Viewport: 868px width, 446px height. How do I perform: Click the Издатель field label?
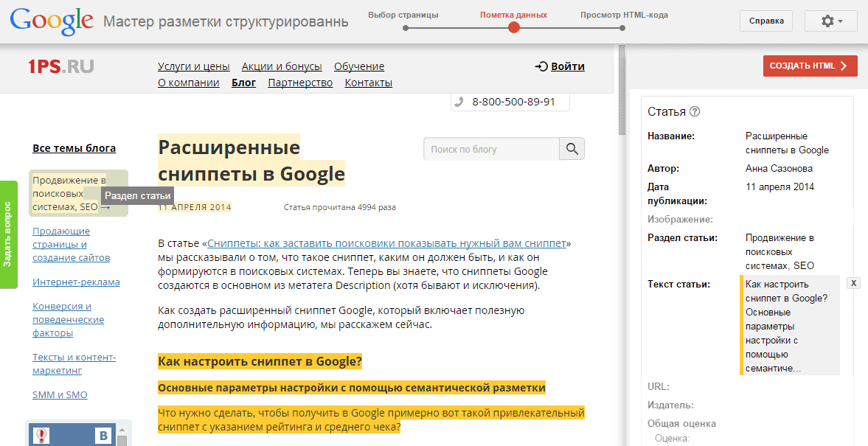670,405
